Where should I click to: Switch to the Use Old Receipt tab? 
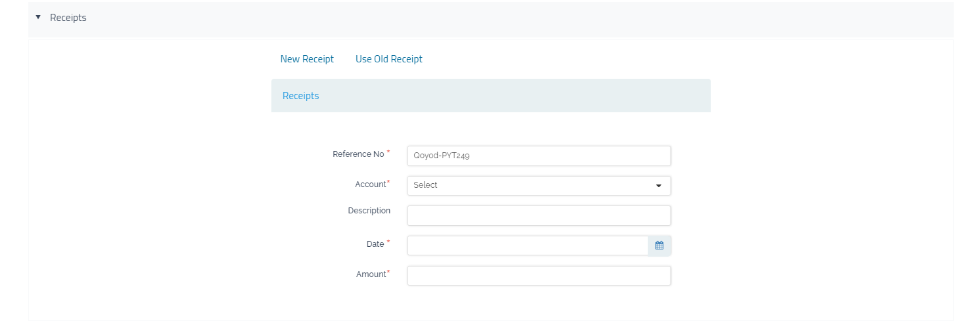pyautogui.click(x=388, y=59)
